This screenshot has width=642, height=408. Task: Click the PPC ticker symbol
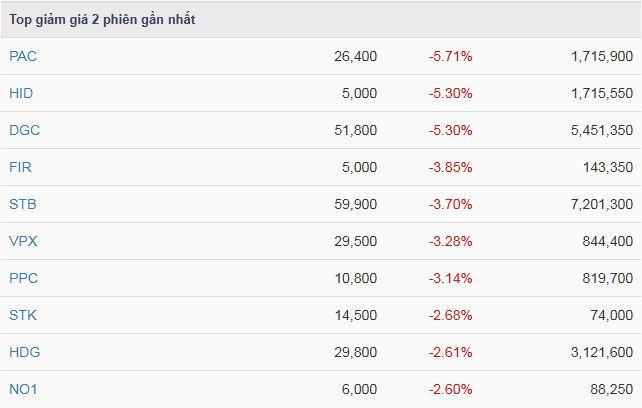coord(24,278)
